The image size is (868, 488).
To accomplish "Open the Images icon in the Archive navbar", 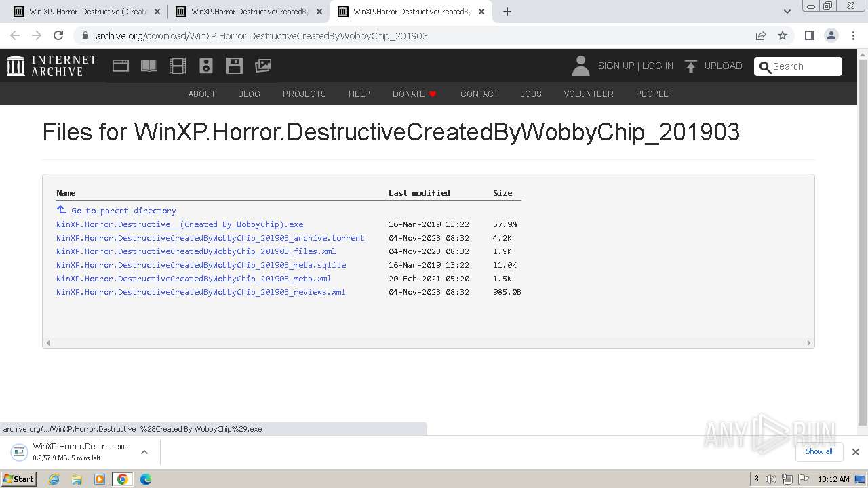I will click(263, 66).
